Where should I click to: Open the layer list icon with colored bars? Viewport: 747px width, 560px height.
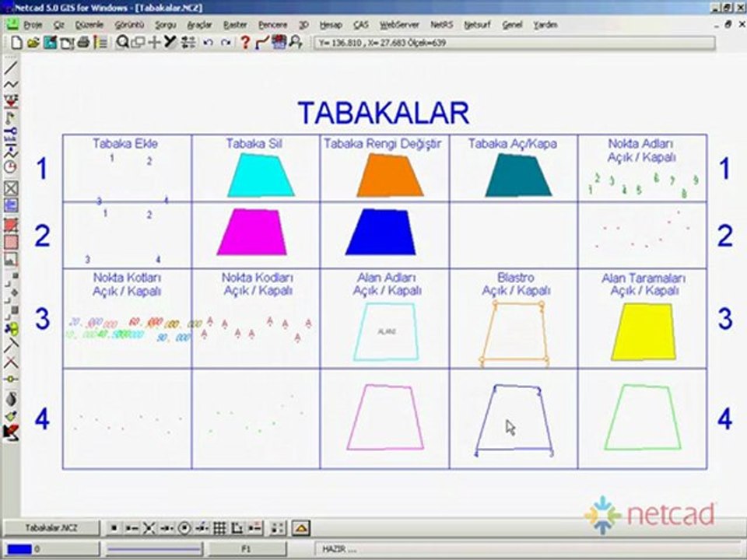pos(100,43)
